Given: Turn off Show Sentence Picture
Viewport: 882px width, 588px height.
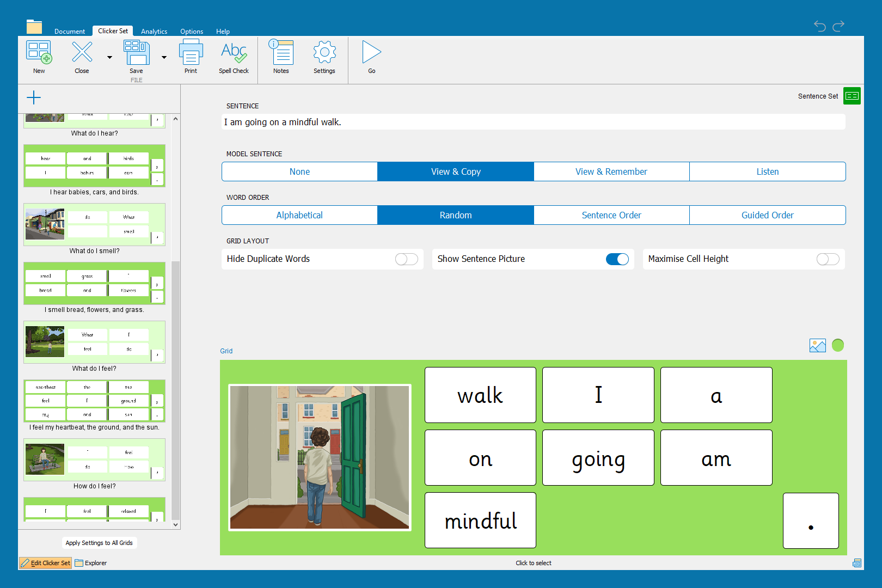Looking at the screenshot, I should click(x=617, y=259).
